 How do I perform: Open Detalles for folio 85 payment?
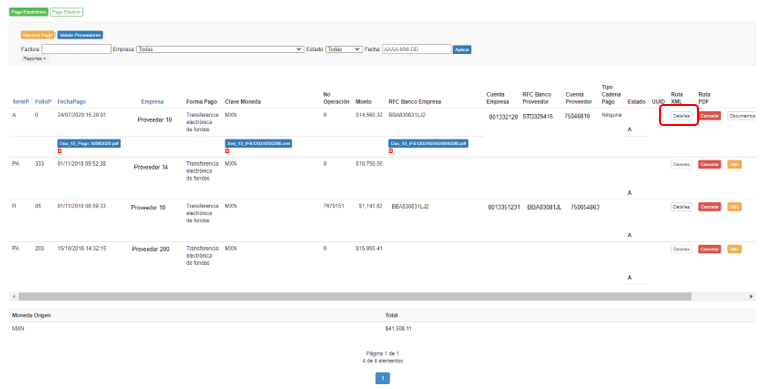(x=681, y=207)
